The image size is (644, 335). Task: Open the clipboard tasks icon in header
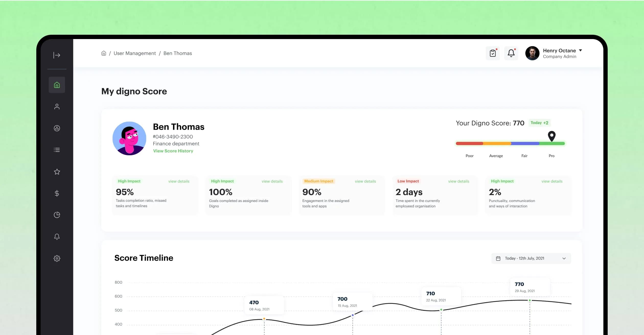[493, 53]
